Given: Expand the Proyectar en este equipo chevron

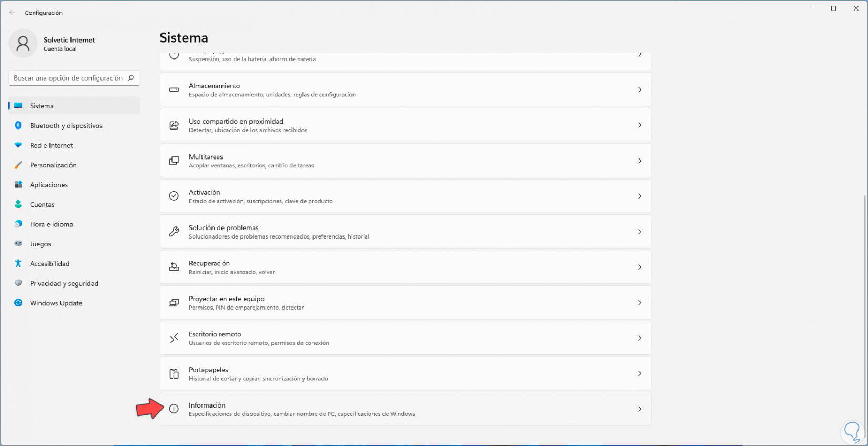Looking at the screenshot, I should (x=640, y=303).
